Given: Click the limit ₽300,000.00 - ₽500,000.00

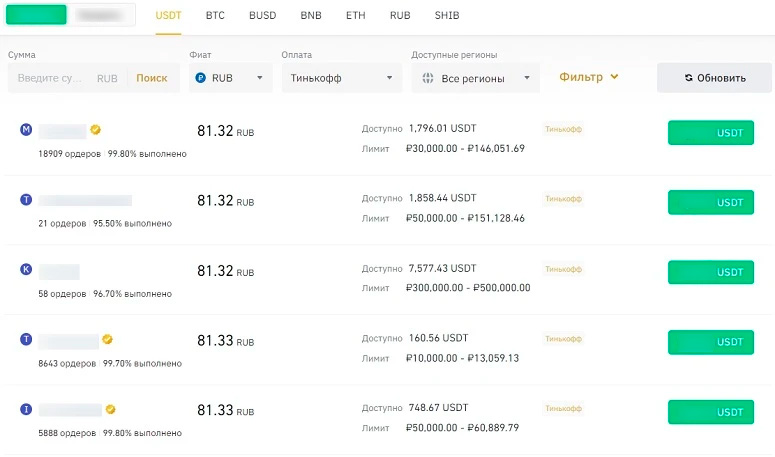Looking at the screenshot, I should [468, 288].
